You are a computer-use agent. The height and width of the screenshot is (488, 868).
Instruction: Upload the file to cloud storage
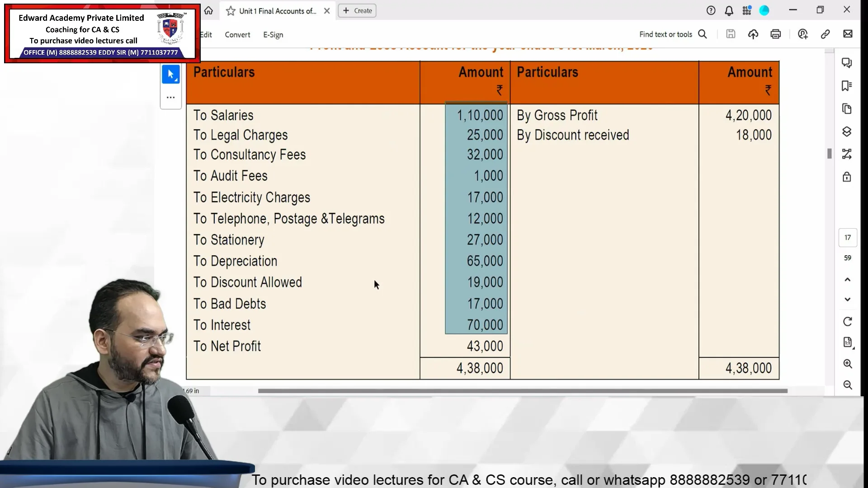753,34
